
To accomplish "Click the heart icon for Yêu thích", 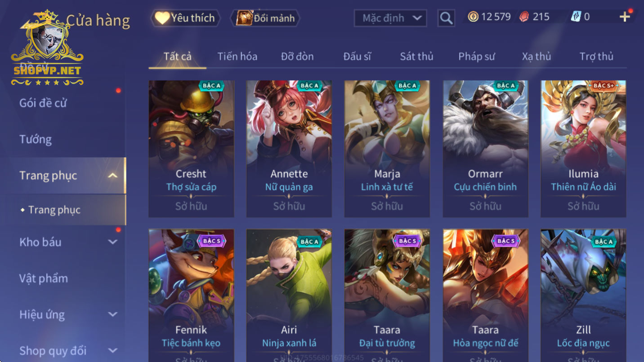I will tap(162, 18).
